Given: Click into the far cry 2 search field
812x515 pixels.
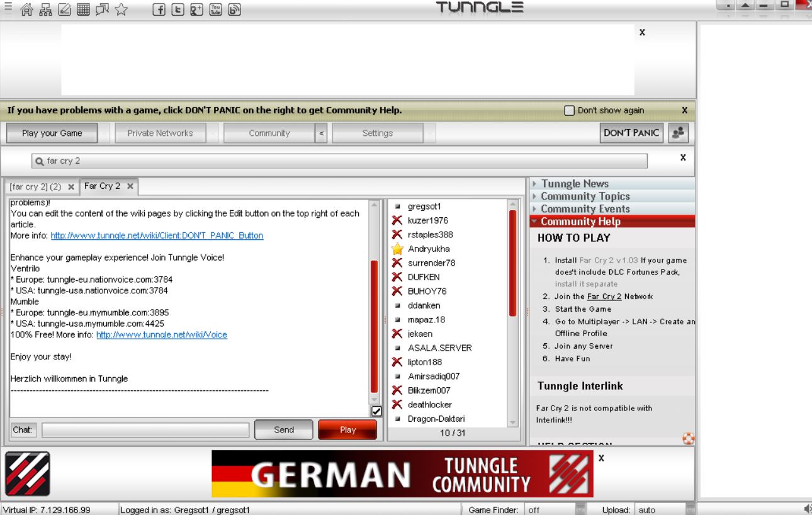Looking at the screenshot, I should pos(340,161).
